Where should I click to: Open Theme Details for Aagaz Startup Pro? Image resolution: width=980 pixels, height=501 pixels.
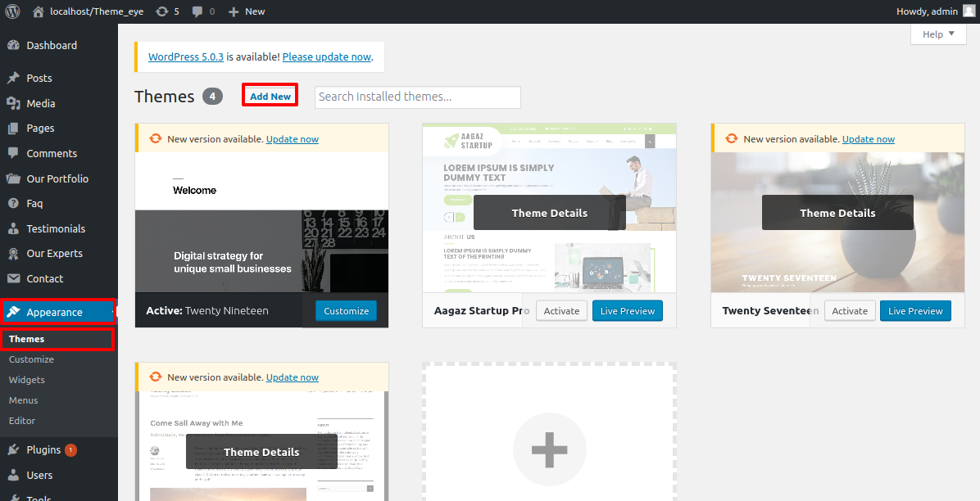tap(549, 212)
